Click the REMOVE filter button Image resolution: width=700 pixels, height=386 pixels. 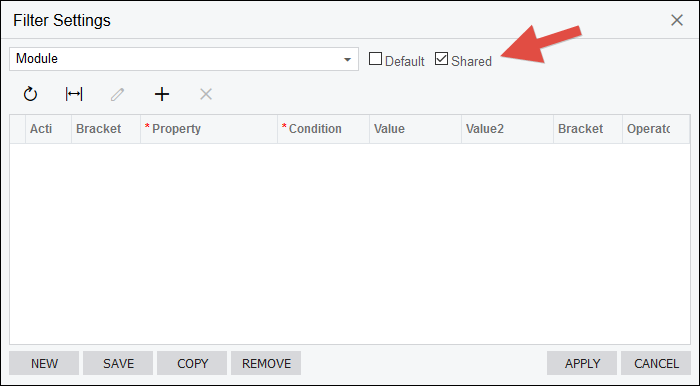click(266, 363)
